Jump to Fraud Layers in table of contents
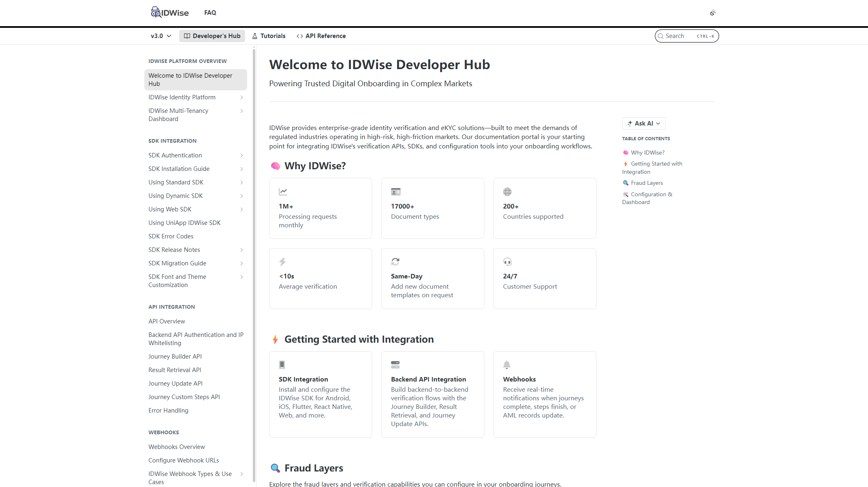The height and width of the screenshot is (487, 868). tap(647, 183)
